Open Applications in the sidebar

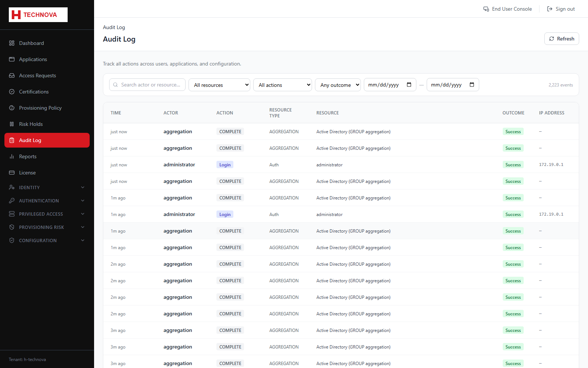(x=47, y=59)
